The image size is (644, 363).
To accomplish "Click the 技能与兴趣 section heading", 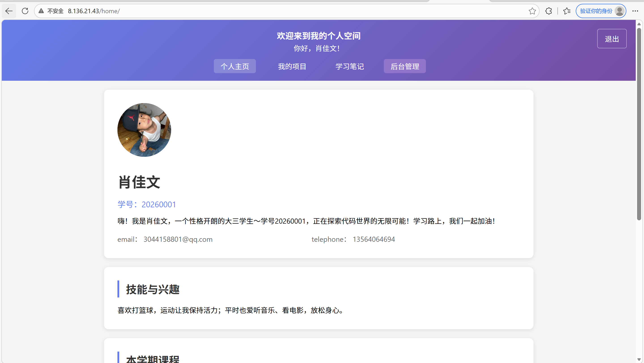I will (x=153, y=289).
